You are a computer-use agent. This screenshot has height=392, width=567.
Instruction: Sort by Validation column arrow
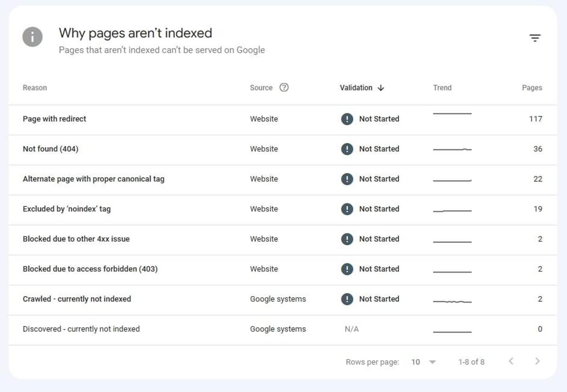pos(381,88)
